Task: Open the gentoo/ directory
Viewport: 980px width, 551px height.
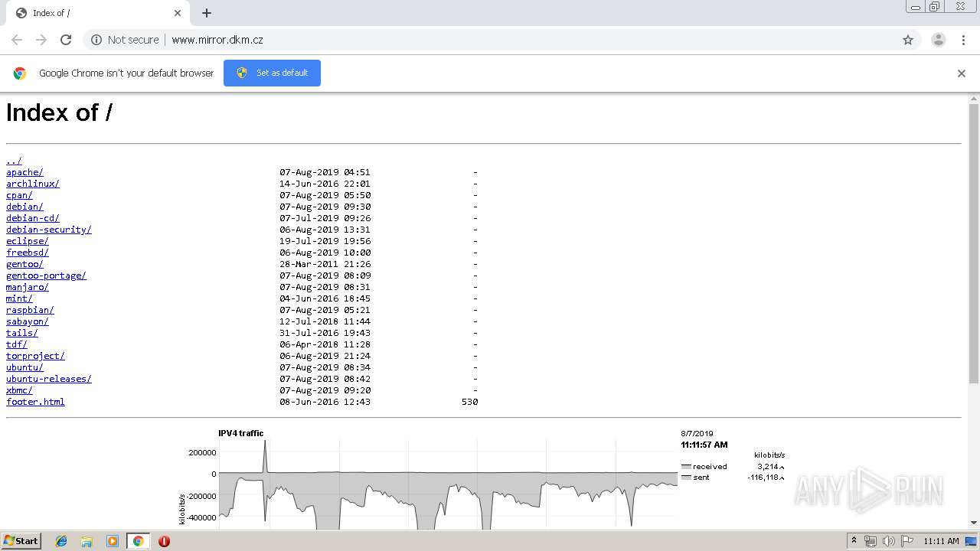Action: (24, 264)
